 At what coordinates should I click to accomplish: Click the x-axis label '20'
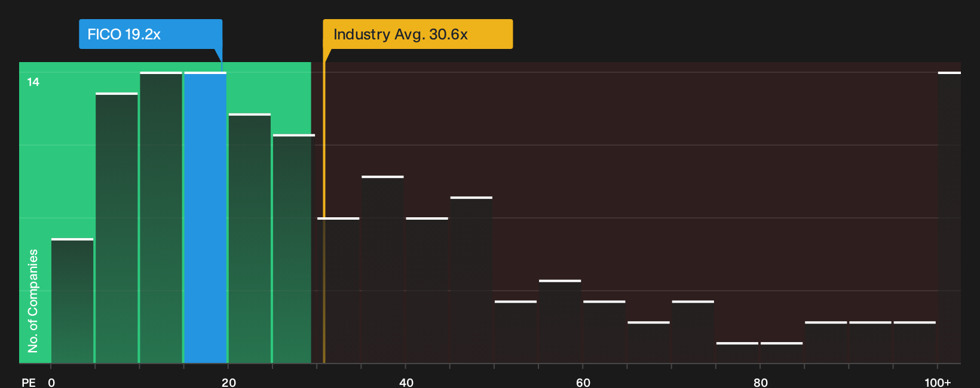229,382
